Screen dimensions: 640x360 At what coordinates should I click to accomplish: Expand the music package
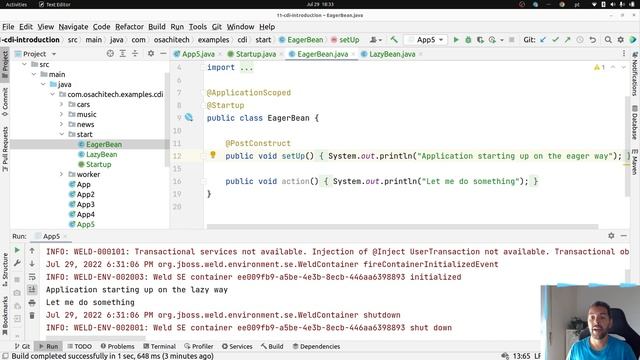(62, 114)
